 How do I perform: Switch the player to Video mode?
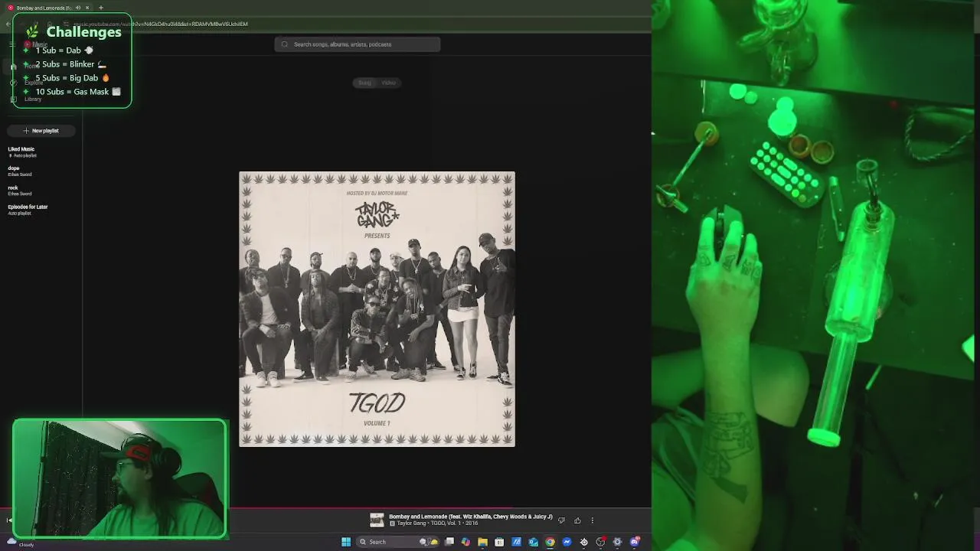388,83
